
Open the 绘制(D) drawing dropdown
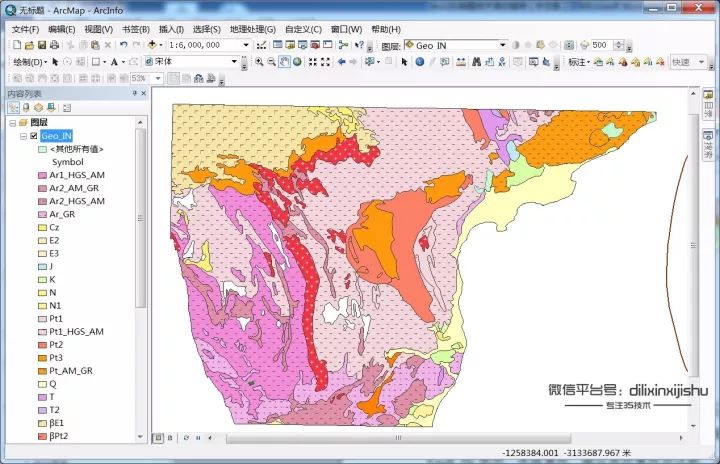(30, 62)
